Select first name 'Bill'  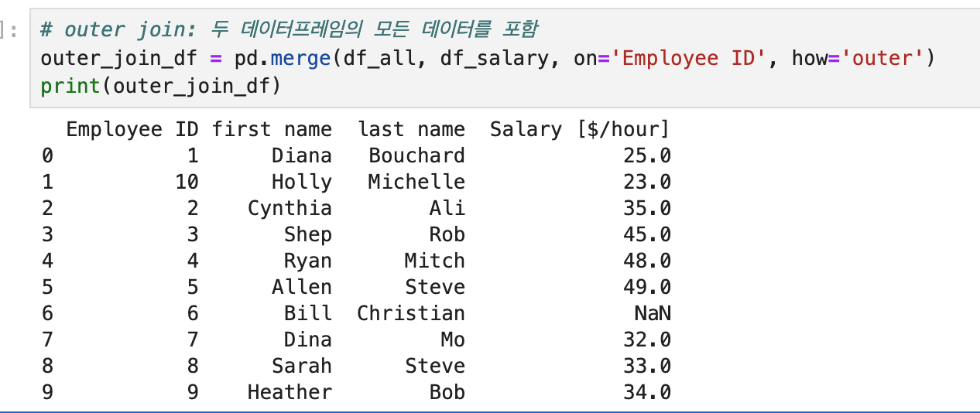tap(308, 313)
